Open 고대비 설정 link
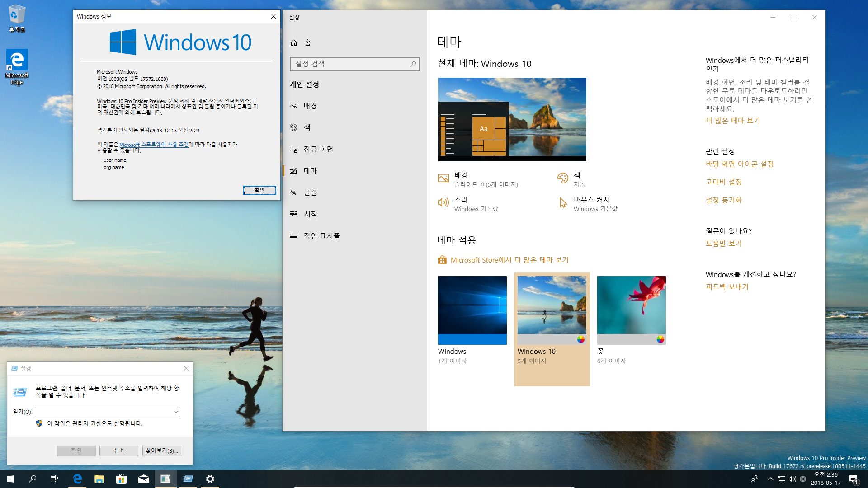This screenshot has width=868, height=488. pos(724,182)
